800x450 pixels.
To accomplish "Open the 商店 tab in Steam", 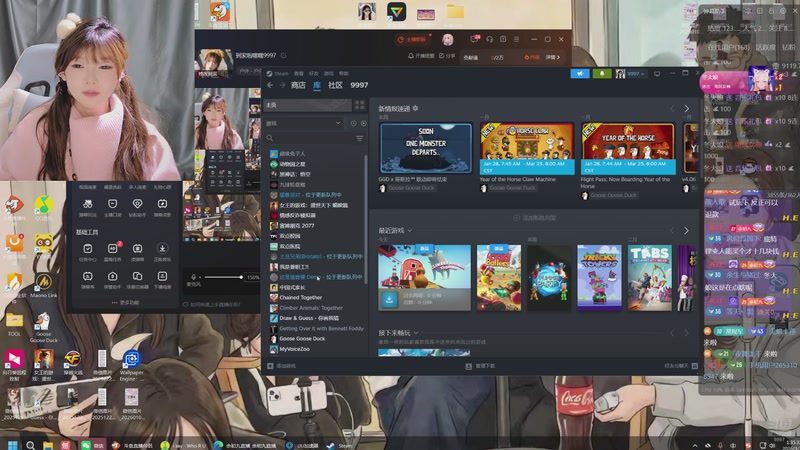I will [x=298, y=85].
